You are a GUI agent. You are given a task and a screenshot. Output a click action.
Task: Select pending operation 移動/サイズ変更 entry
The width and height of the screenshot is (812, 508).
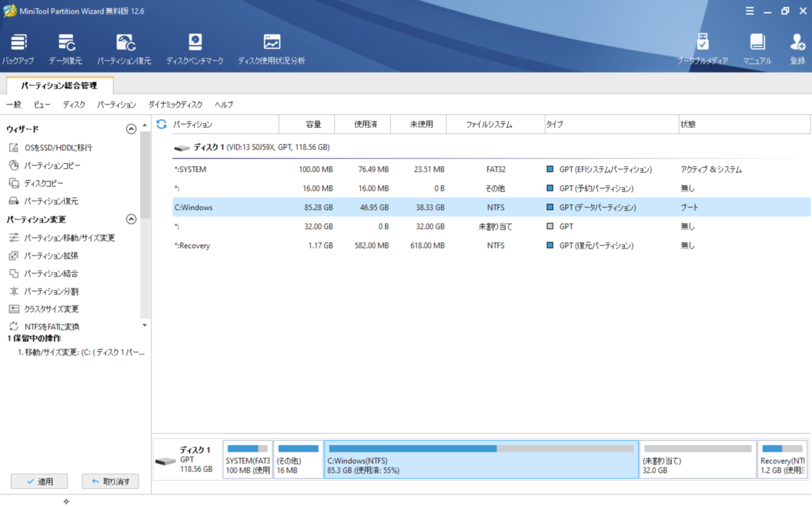pyautogui.click(x=81, y=352)
